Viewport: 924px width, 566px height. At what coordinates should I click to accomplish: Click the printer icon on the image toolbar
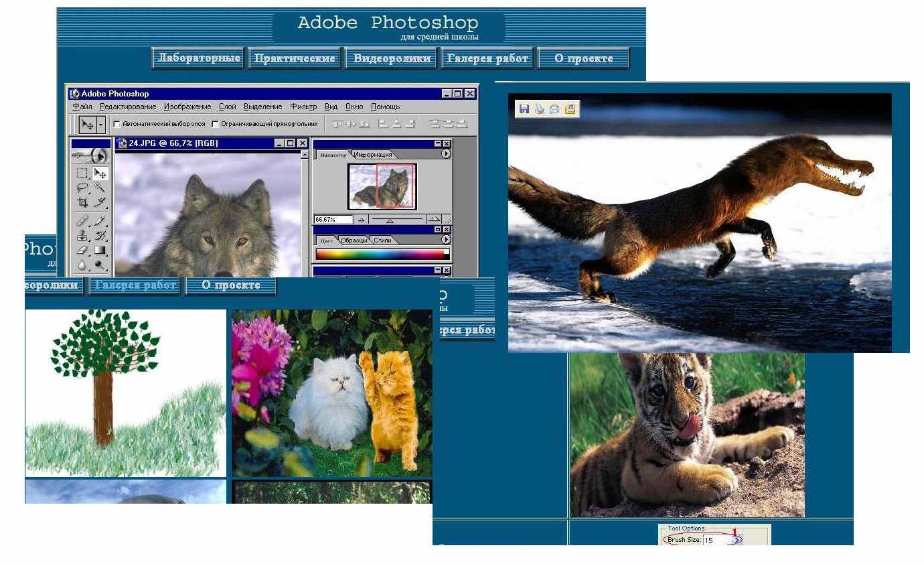[x=539, y=109]
